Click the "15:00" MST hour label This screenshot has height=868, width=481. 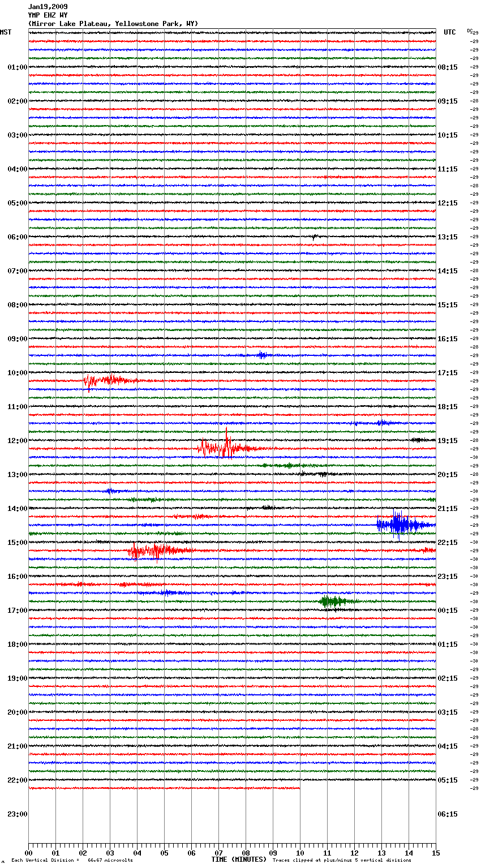18,543
